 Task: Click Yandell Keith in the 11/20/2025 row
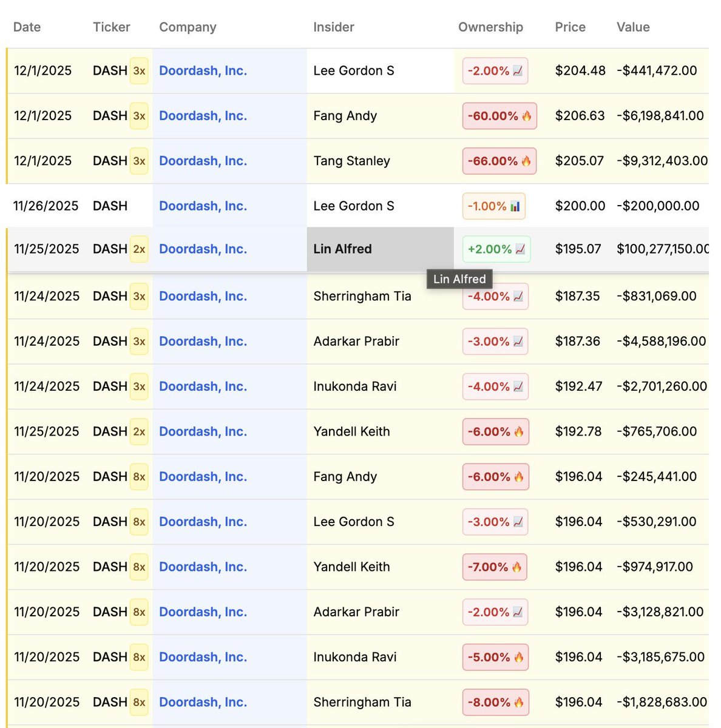click(351, 567)
